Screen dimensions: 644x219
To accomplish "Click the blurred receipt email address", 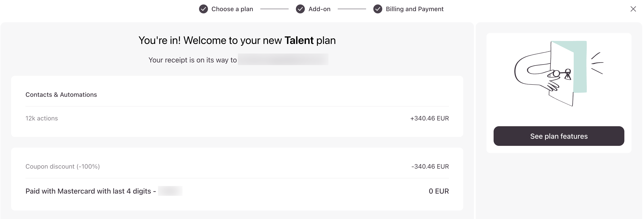I will [283, 59].
